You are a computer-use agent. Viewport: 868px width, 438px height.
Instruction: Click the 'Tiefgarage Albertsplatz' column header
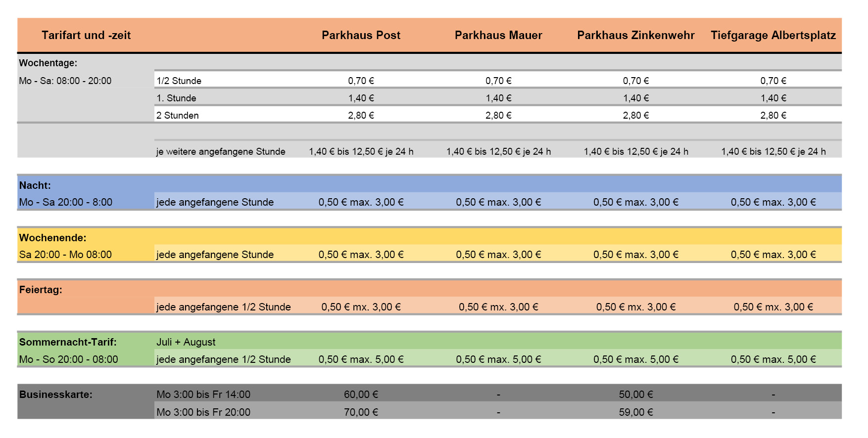[773, 35]
